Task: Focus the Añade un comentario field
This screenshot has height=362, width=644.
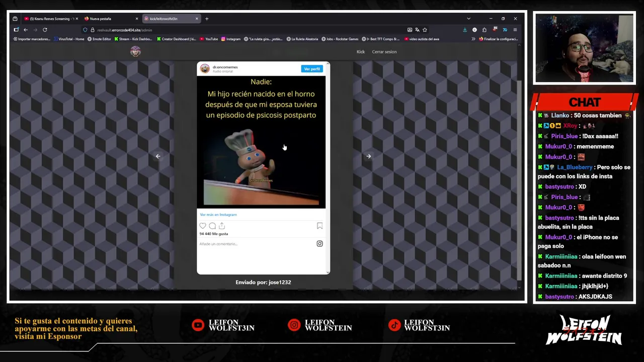Action: (254, 244)
